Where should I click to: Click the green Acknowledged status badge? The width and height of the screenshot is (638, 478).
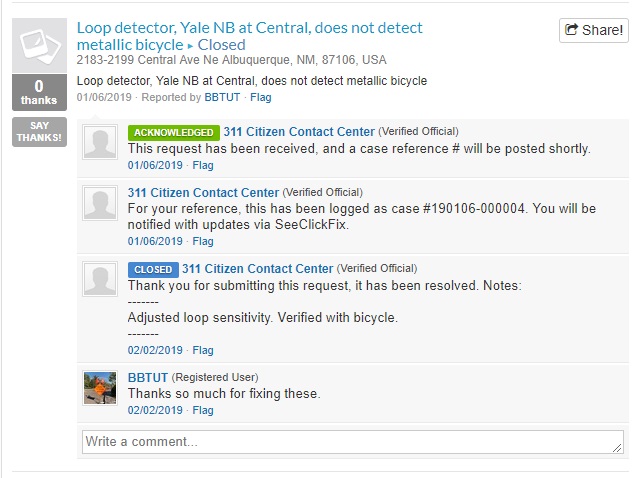[173, 132]
